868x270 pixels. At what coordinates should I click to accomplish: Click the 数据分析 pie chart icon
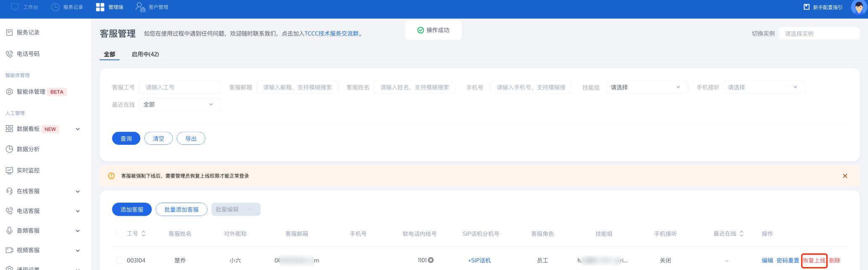coord(9,149)
